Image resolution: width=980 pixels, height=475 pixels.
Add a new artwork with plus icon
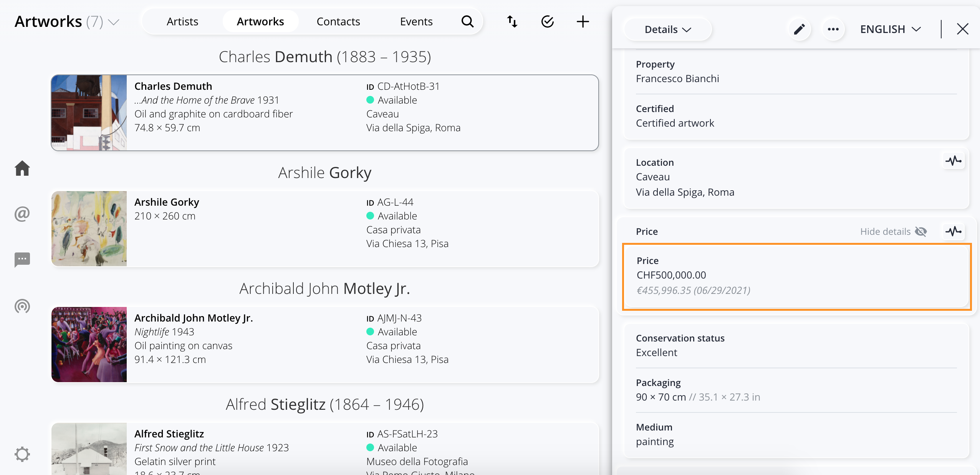pyautogui.click(x=583, y=21)
